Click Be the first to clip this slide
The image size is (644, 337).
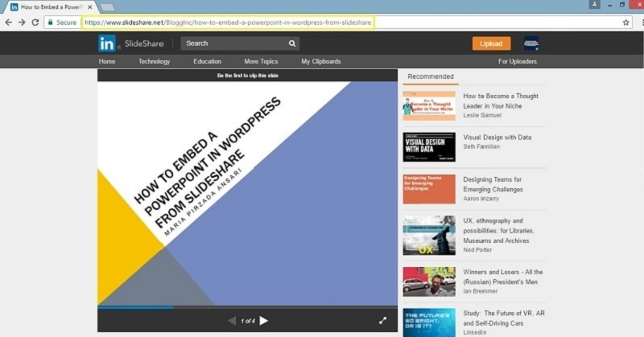pyautogui.click(x=248, y=76)
